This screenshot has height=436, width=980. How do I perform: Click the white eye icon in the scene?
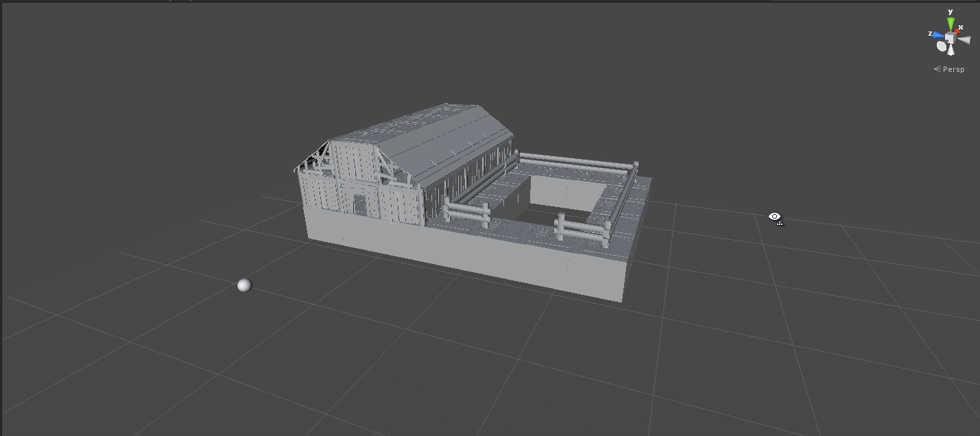point(774,217)
